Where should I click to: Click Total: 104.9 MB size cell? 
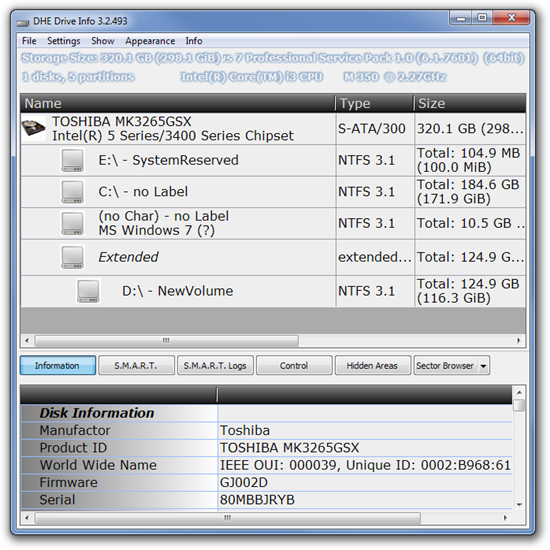(470, 160)
